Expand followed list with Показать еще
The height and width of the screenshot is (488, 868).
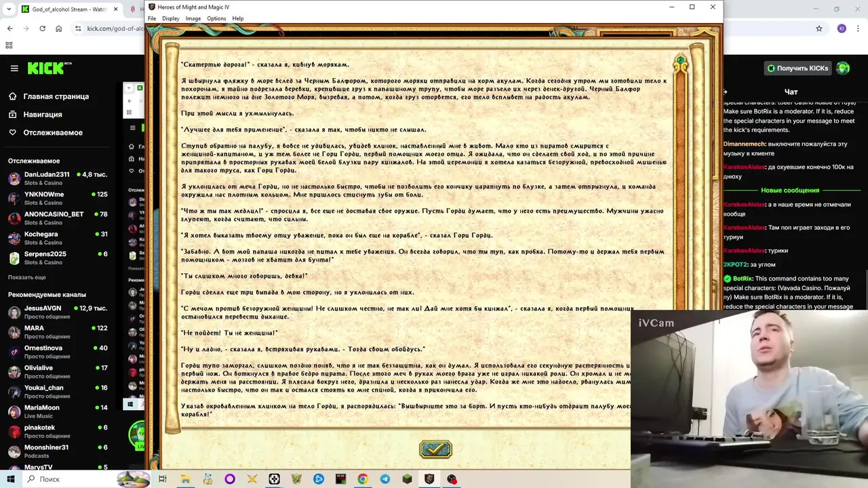click(27, 277)
